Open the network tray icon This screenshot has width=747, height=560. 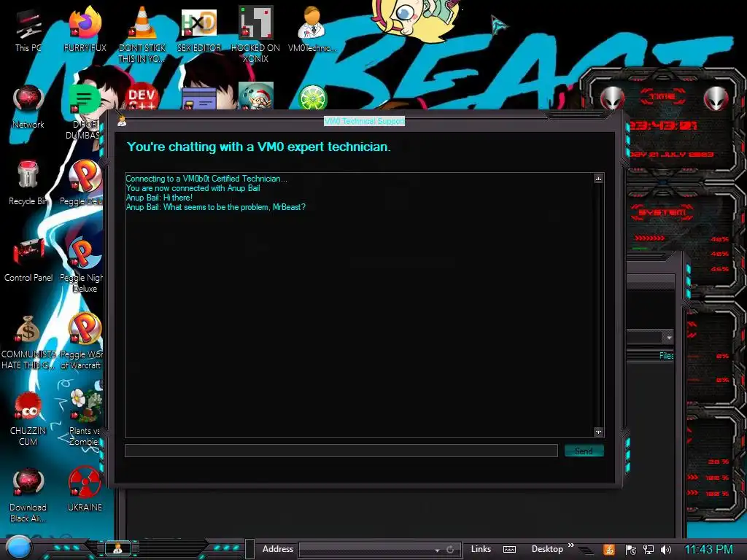click(649, 550)
